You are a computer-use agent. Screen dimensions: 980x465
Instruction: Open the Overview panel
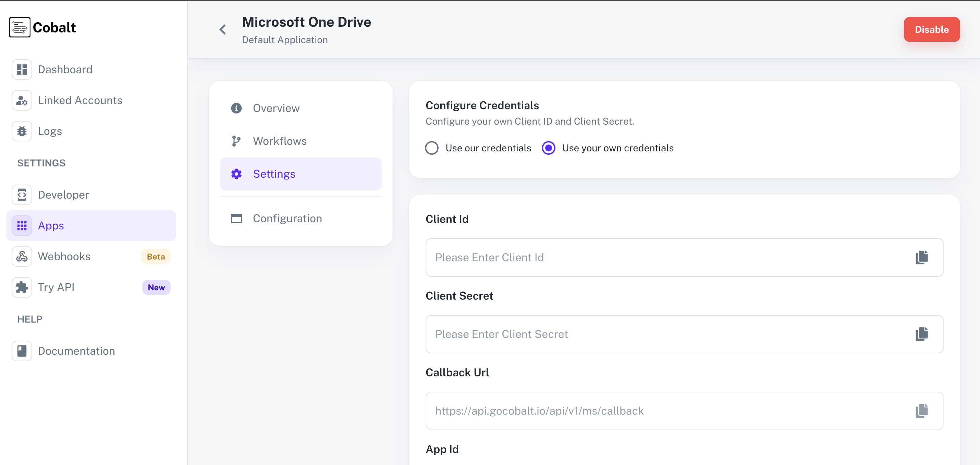(x=276, y=108)
